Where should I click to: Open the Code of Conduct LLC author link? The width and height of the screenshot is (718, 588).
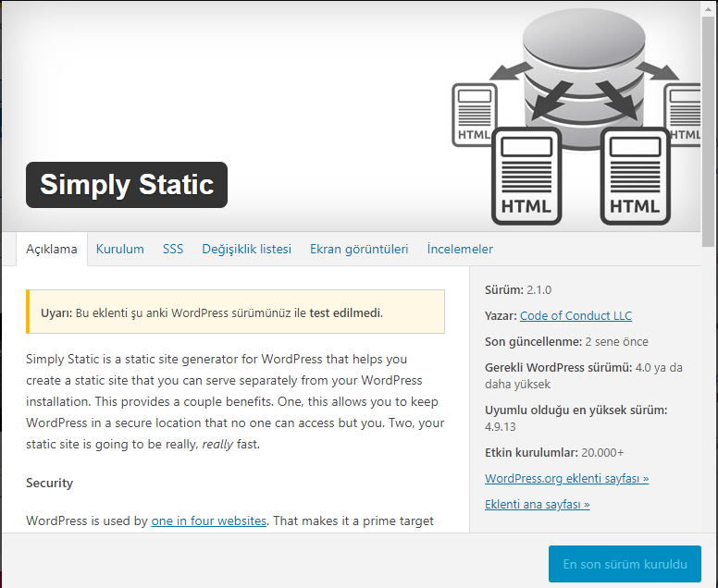pyautogui.click(x=576, y=316)
